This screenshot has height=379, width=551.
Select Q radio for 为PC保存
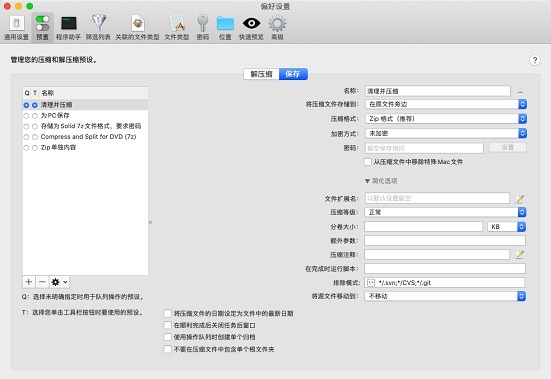pyautogui.click(x=26, y=116)
